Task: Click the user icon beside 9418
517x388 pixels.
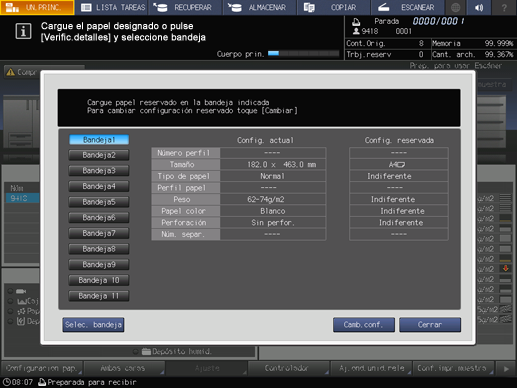Action: (356, 31)
